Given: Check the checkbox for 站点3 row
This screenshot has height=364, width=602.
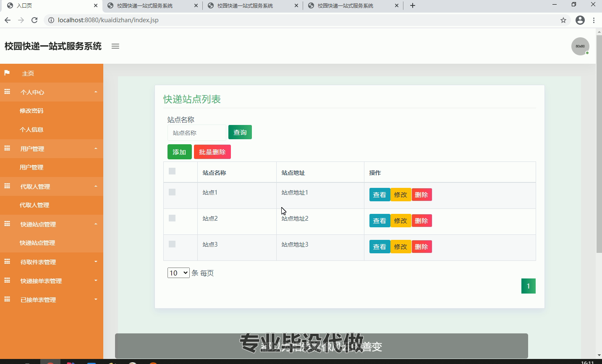Looking at the screenshot, I should [172, 244].
